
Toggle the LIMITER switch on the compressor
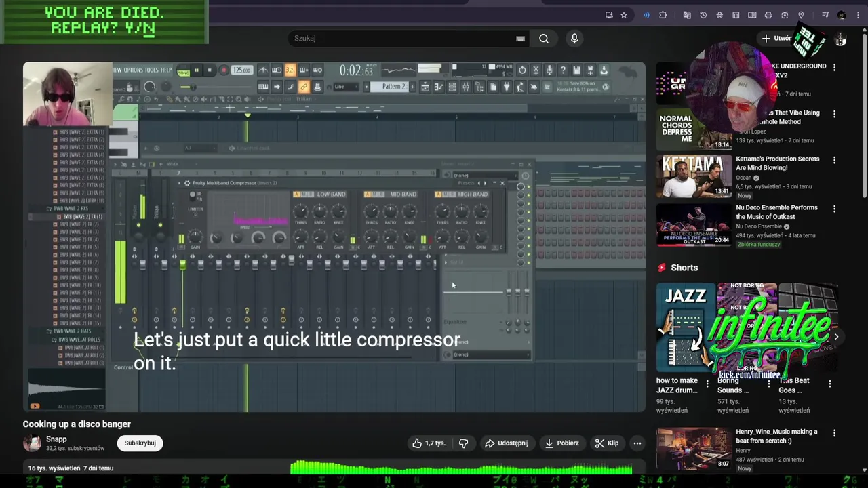[195, 214]
